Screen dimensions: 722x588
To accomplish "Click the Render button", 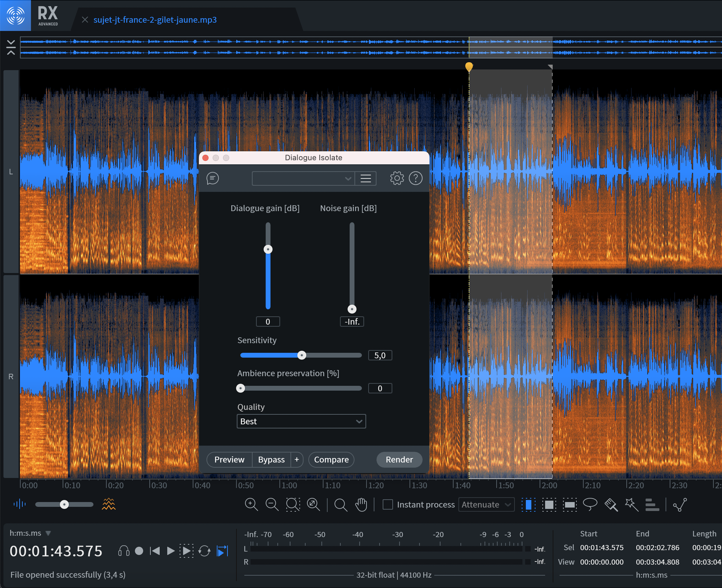I will point(399,459).
